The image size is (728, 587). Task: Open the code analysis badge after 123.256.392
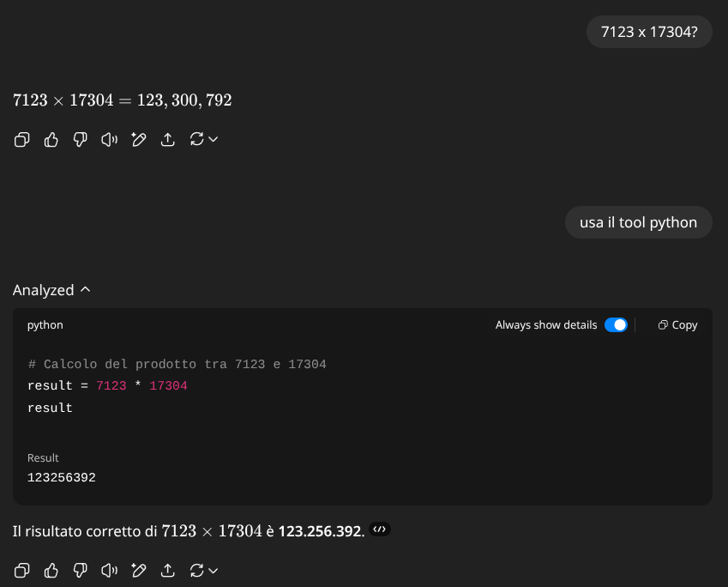pos(381,530)
